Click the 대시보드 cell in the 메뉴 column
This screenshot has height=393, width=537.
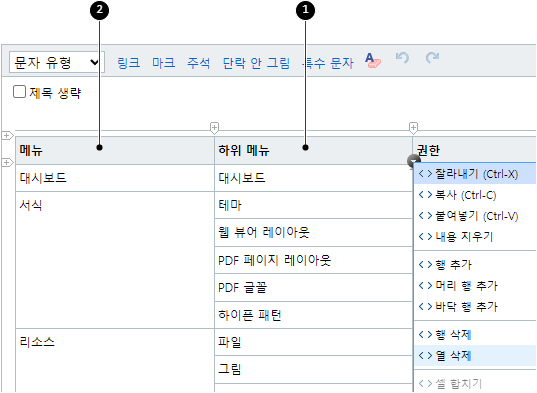click(x=115, y=178)
